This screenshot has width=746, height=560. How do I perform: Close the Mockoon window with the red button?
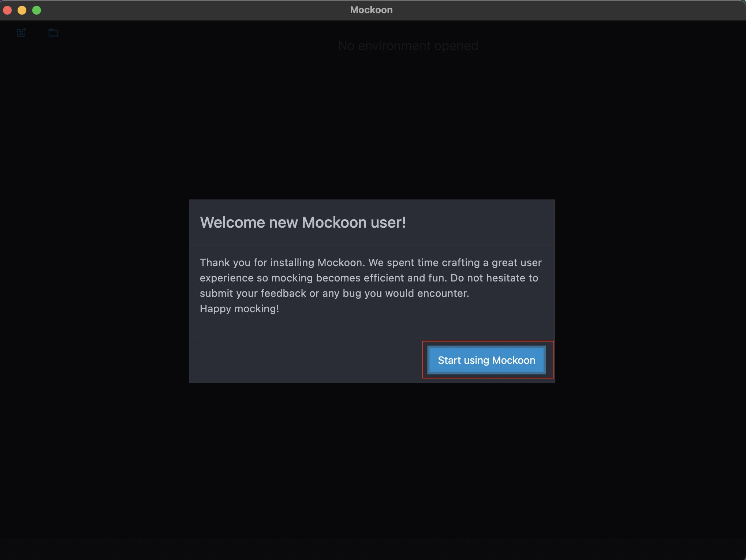(x=7, y=10)
